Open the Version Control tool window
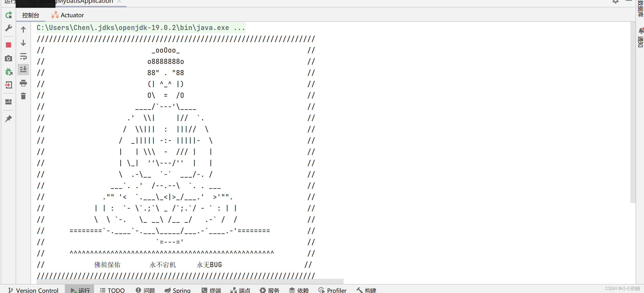This screenshot has width=644, height=293. click(33, 290)
